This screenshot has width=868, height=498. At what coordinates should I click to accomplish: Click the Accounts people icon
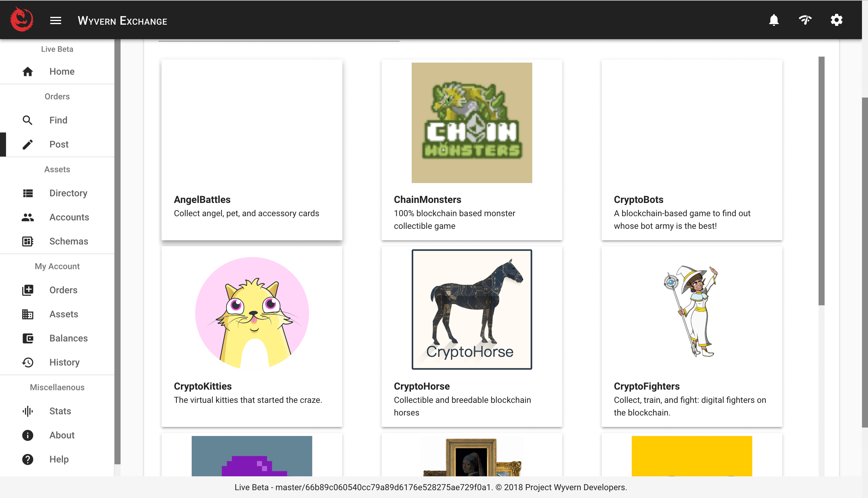(28, 217)
